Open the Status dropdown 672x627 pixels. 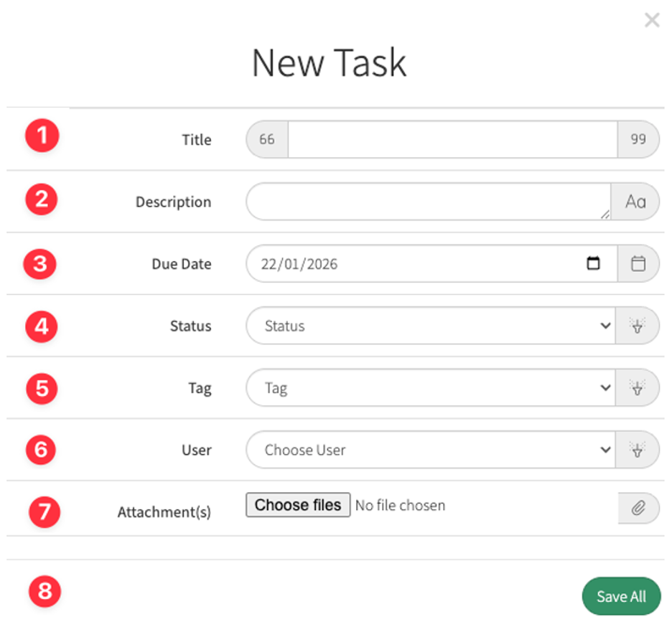pos(431,326)
